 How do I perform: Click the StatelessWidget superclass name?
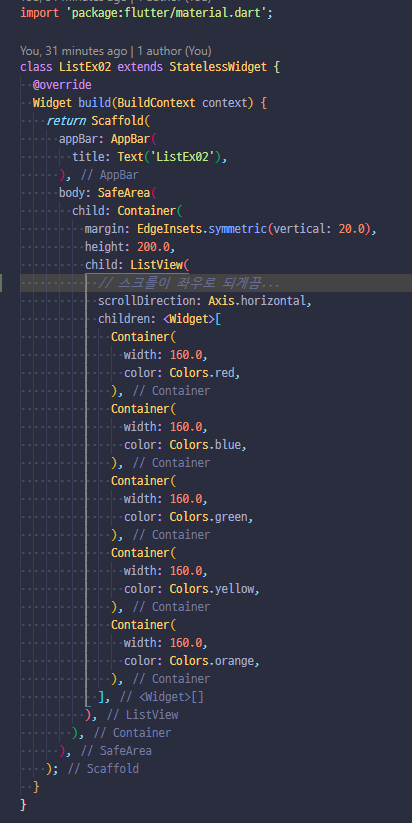coord(218,67)
